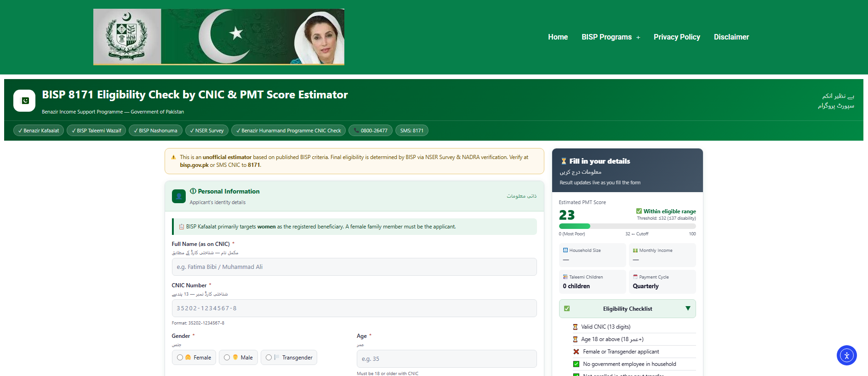Click the flag icon beside Transgender

277,358
